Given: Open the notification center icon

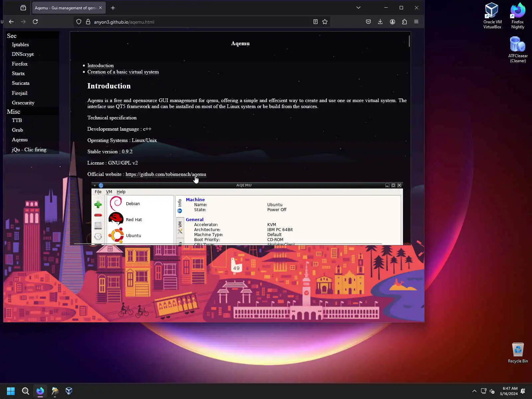Looking at the screenshot, I should 523,391.
